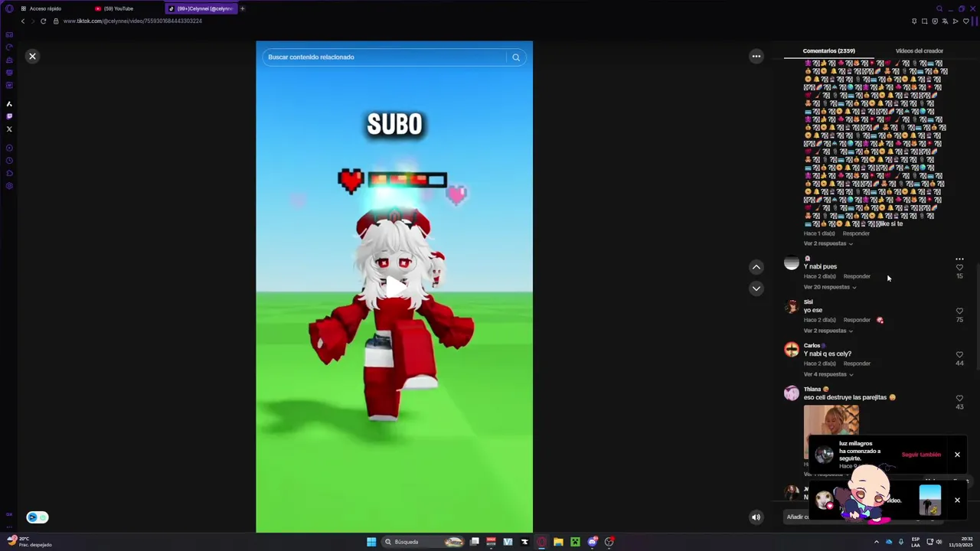Open video thumbnail in lower notification
The width and height of the screenshot is (980, 551).
930,500
